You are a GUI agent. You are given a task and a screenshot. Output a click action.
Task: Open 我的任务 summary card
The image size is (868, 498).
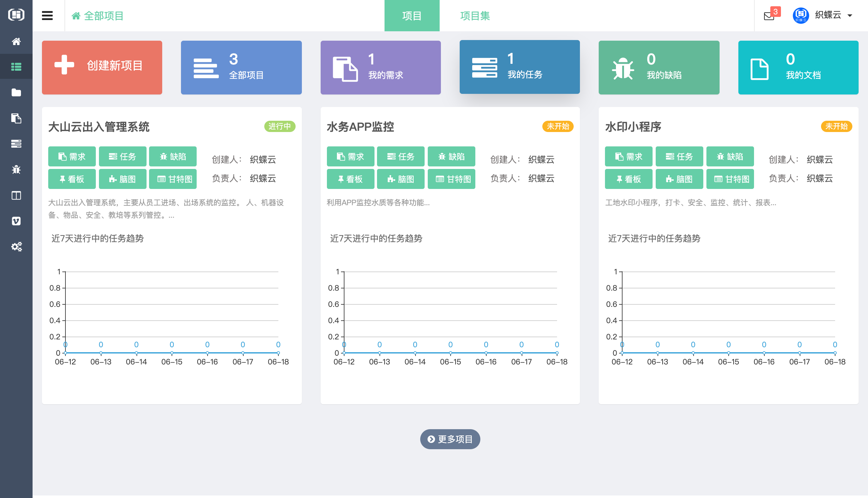519,67
